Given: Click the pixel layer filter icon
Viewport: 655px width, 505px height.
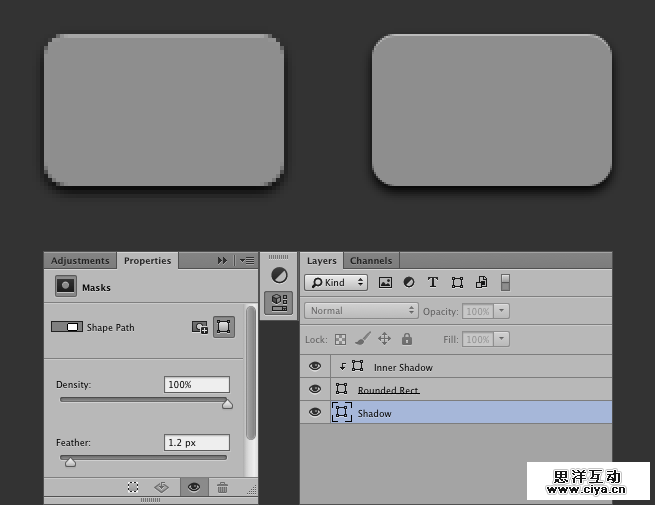Looking at the screenshot, I should click(x=385, y=283).
